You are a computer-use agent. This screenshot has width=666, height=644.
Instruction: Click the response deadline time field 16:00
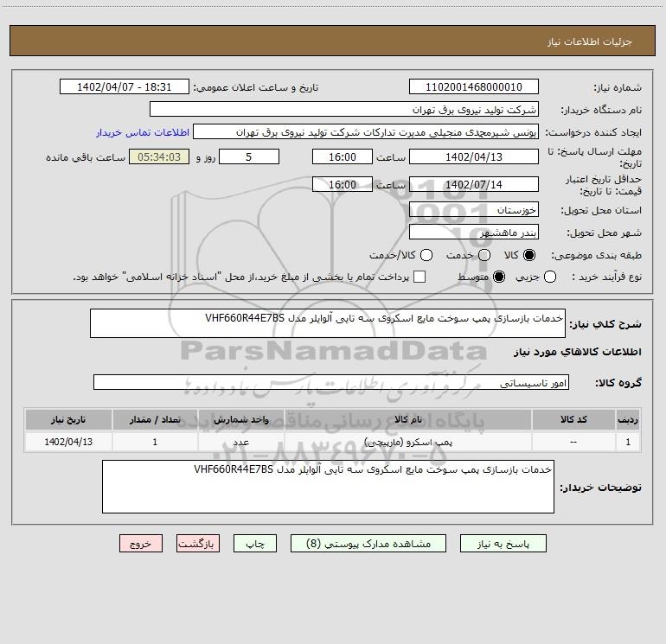(x=343, y=156)
